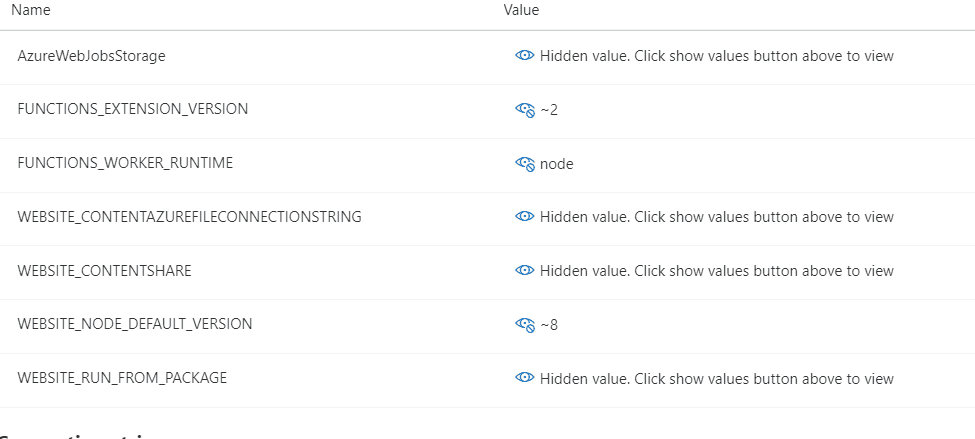Select the FUNCTIONS_WORKER_RUNTIME setting name

click(125, 163)
